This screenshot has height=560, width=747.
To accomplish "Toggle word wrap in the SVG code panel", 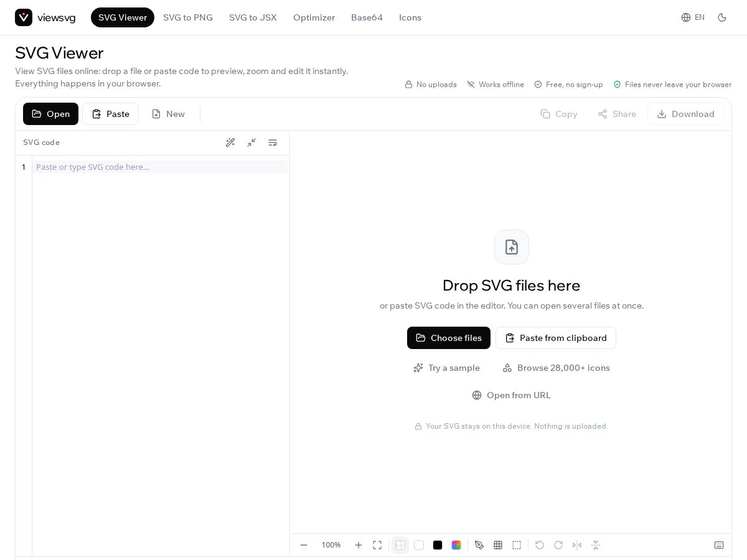I will pos(273,142).
